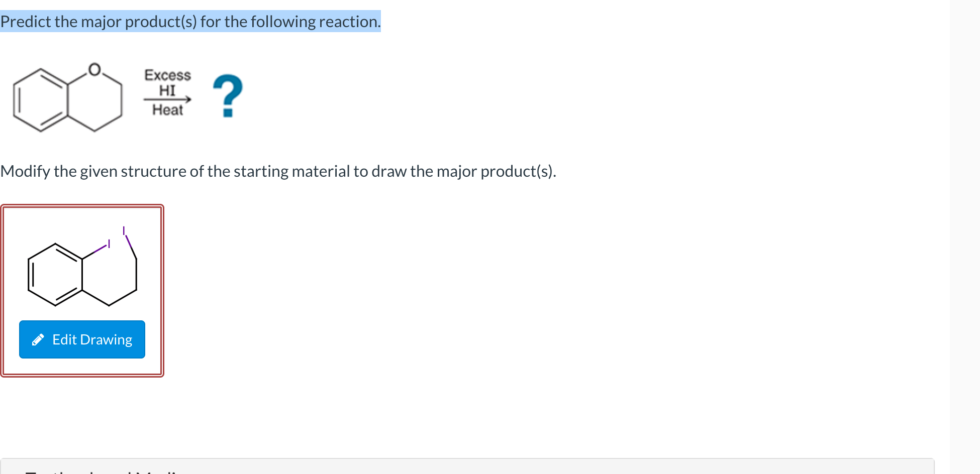Click the blue question mark icon
Viewport: 980px width, 474px height.
[x=228, y=96]
